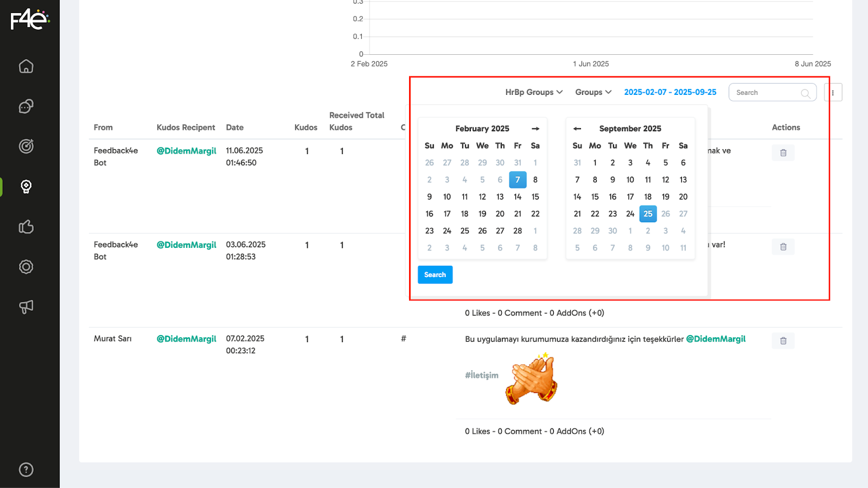Expand the HrBp Groups dropdown
Viewport: 868px width, 488px height.
click(534, 92)
